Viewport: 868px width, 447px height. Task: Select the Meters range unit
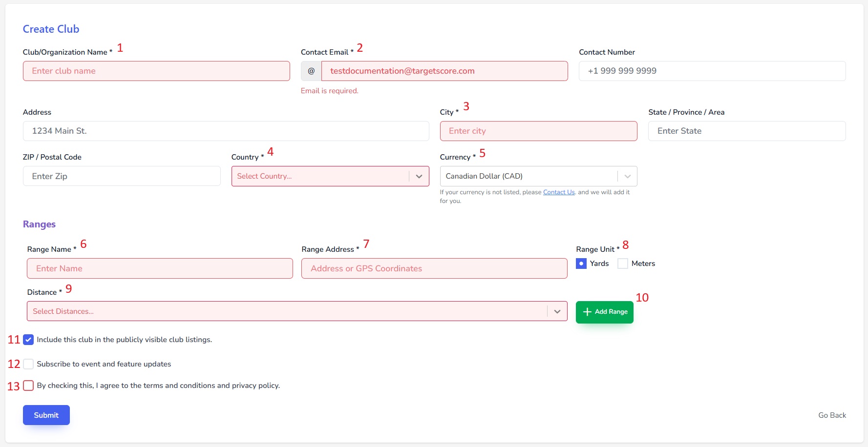(623, 264)
